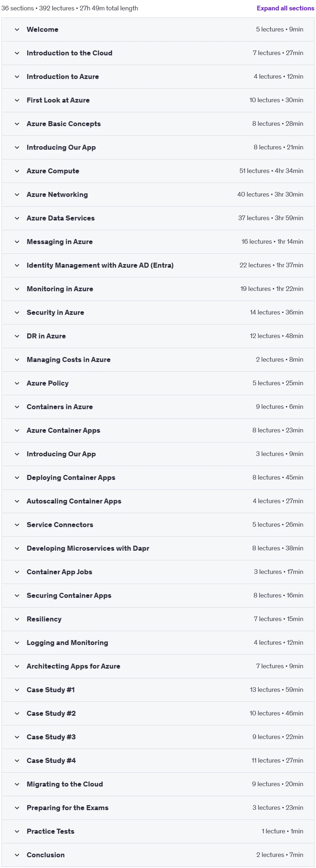This screenshot has height=868, width=316.
Task: Open Developing Microservices with Dapr section
Action: tap(158, 548)
